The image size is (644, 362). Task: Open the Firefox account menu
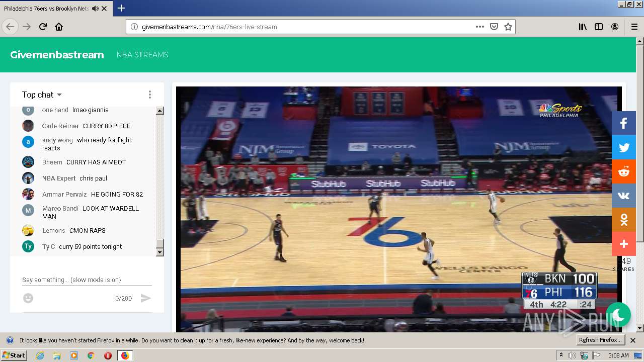point(615,27)
